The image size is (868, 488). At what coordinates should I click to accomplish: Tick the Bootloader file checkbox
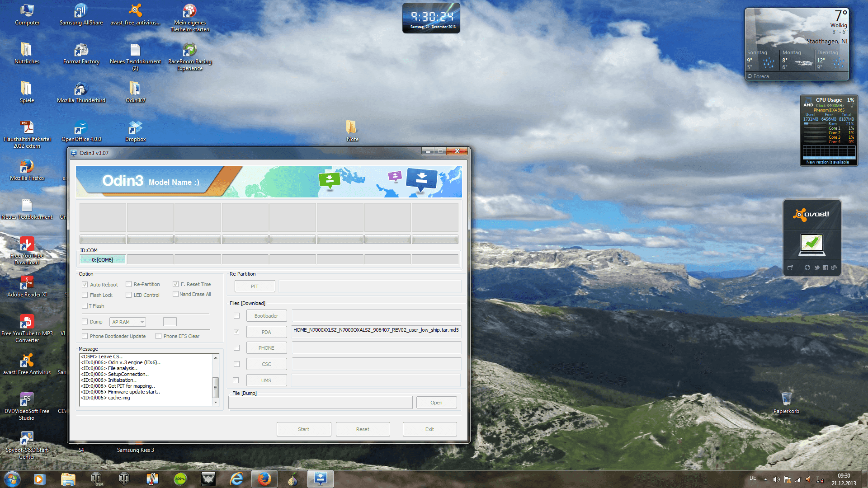point(236,316)
